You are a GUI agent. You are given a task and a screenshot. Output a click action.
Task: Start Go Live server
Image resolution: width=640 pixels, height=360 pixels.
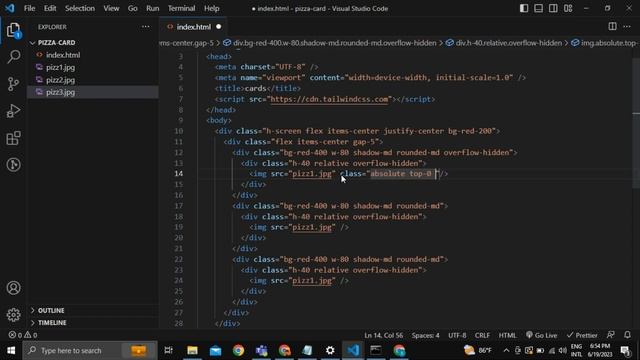(541, 335)
